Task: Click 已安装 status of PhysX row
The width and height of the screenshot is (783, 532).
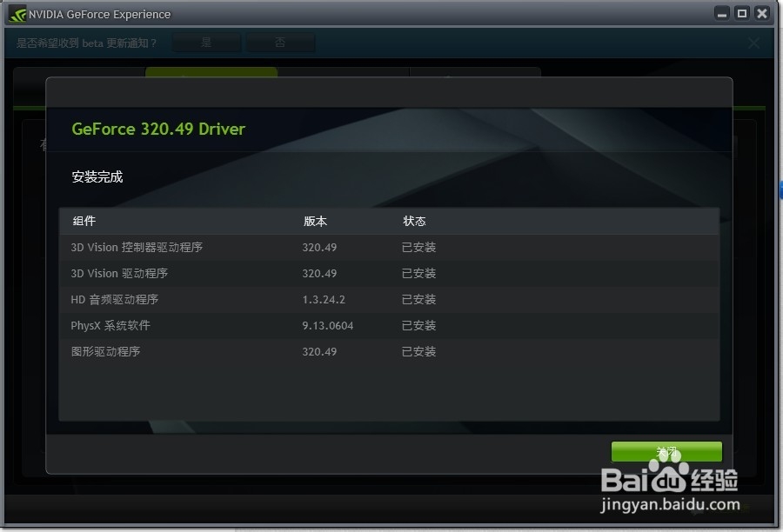Action: click(419, 325)
